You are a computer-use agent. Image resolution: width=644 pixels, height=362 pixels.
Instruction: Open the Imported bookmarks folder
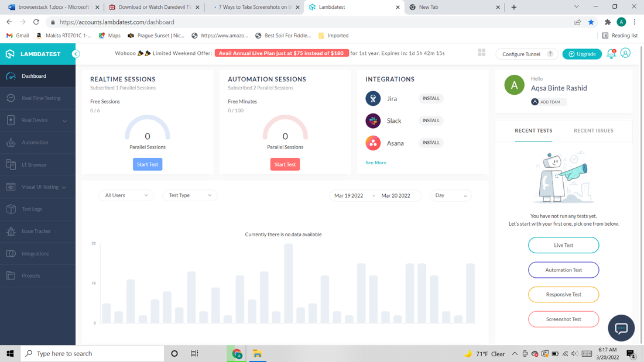(334, 36)
